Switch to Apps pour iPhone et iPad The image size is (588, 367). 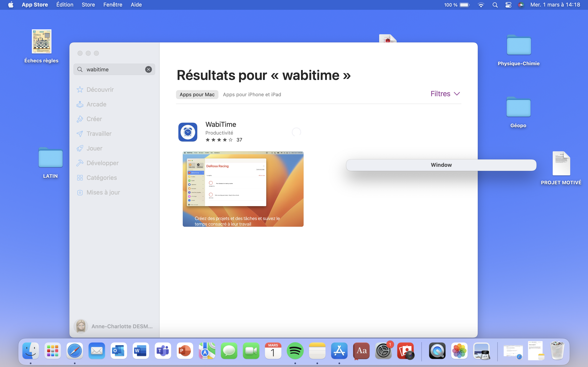pos(252,95)
